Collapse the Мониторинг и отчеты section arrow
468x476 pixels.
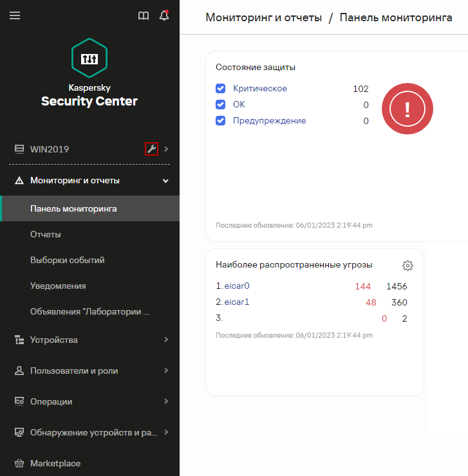point(165,181)
